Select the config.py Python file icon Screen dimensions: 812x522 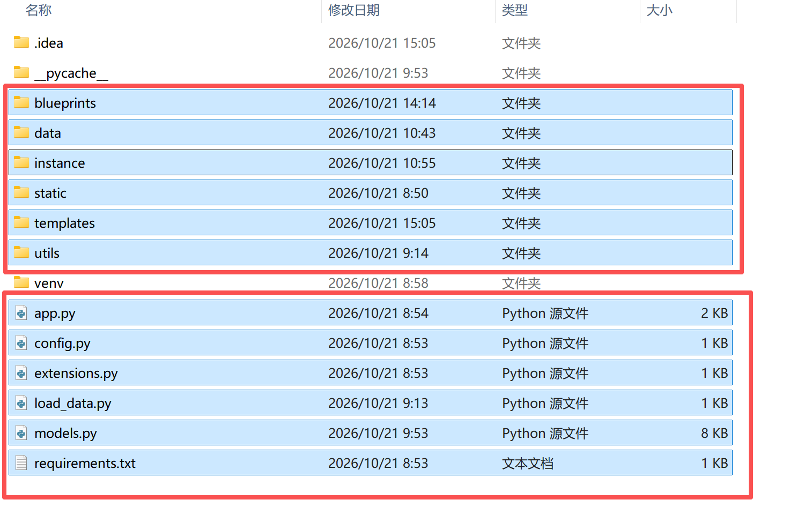21,342
